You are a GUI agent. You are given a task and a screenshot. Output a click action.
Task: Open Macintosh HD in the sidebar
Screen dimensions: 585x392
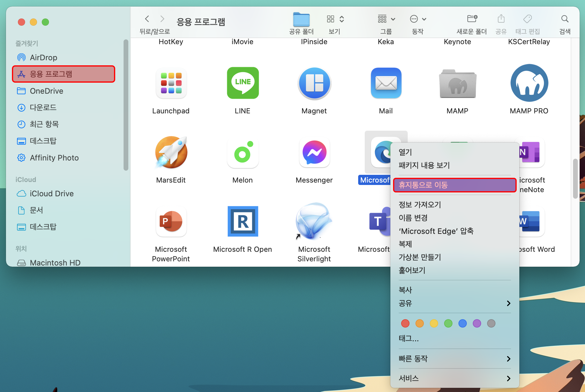pyautogui.click(x=64, y=263)
